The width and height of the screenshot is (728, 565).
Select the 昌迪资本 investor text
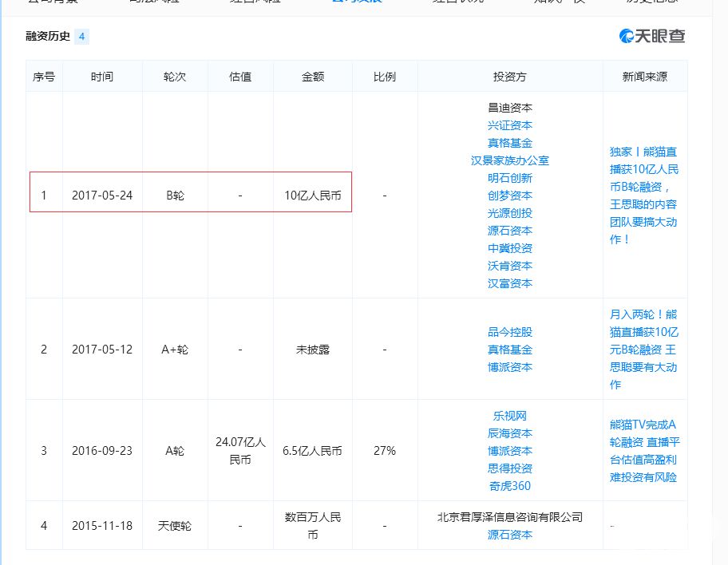point(510,108)
